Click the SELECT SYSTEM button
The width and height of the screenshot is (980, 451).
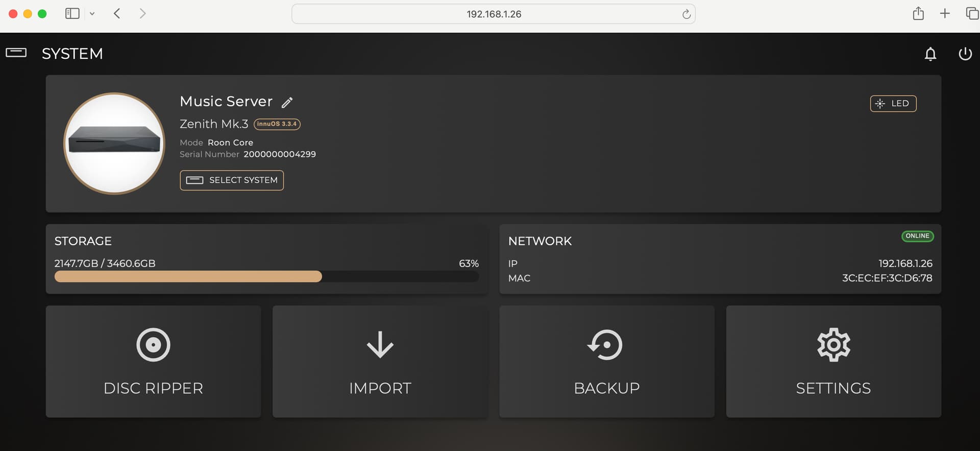click(232, 180)
